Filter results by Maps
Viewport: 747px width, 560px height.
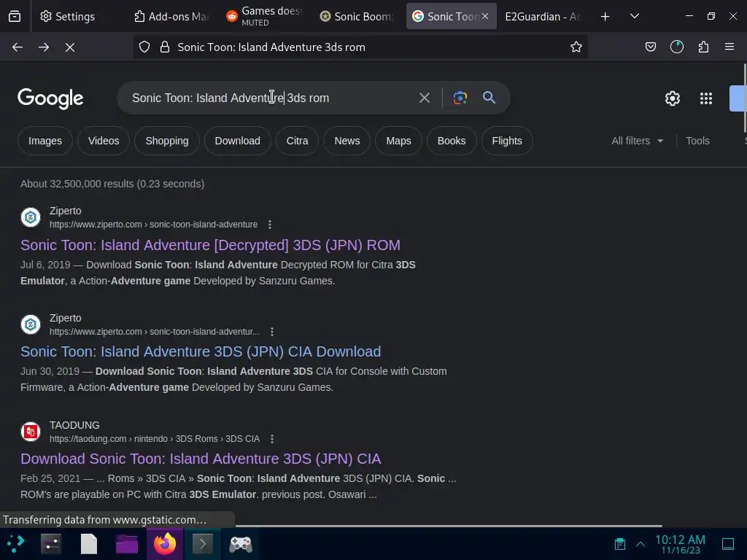coord(398,141)
